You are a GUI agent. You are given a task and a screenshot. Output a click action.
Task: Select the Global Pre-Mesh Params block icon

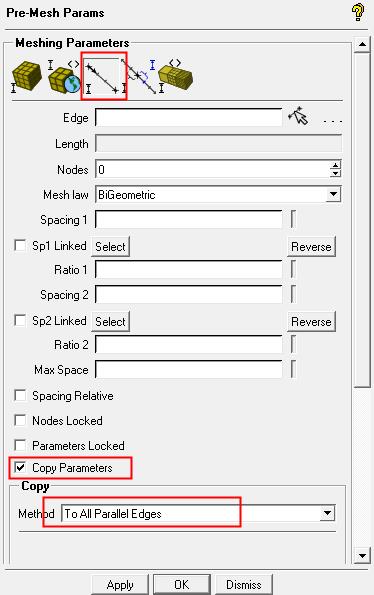click(27, 77)
